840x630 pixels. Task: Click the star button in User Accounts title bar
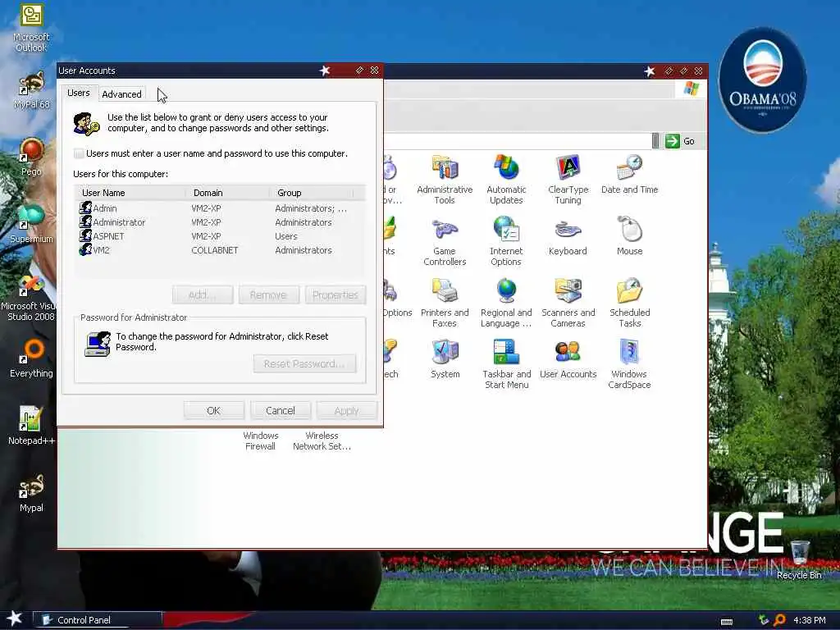[325, 71]
